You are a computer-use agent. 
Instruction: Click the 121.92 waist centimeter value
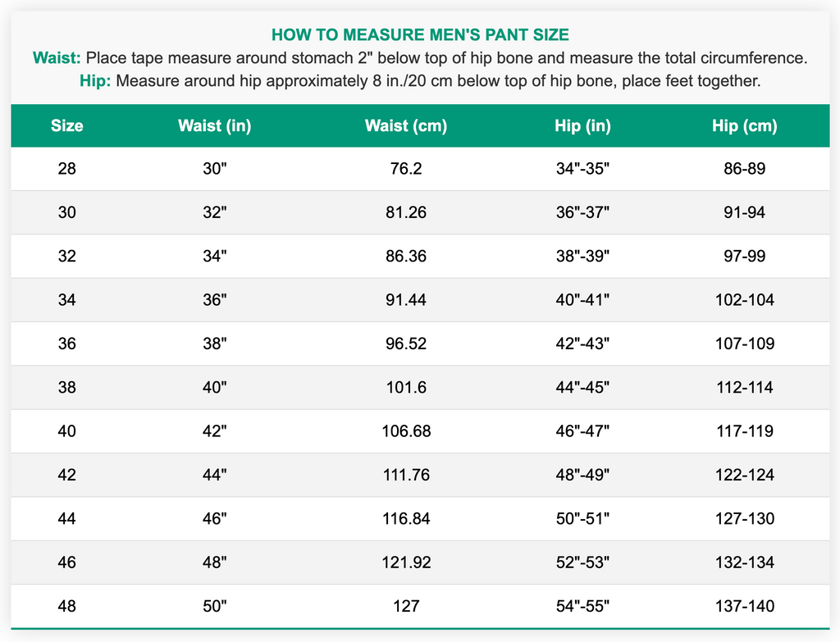tap(406, 562)
